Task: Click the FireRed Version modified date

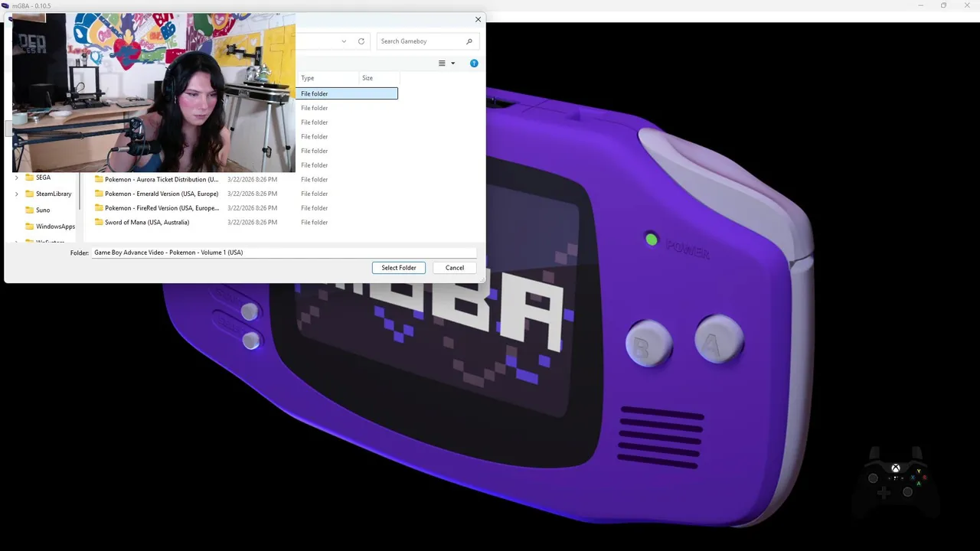Action: point(252,208)
